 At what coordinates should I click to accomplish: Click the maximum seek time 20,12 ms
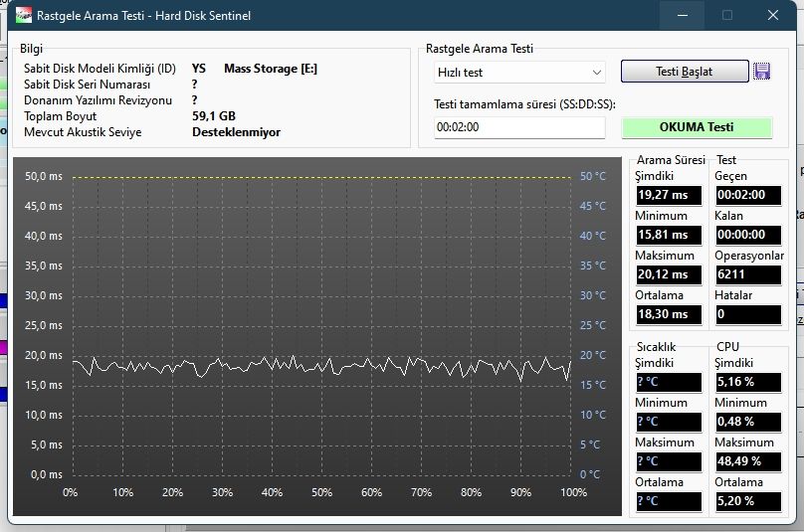click(x=668, y=274)
